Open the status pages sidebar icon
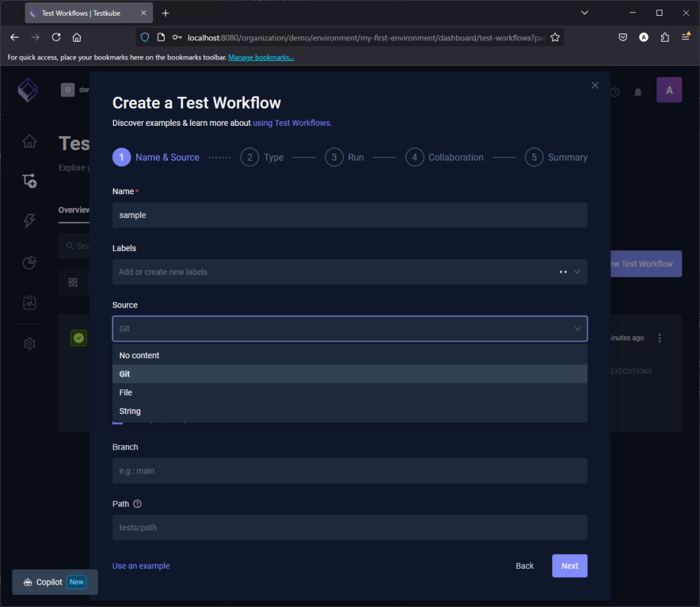The height and width of the screenshot is (607, 700). tap(29, 302)
